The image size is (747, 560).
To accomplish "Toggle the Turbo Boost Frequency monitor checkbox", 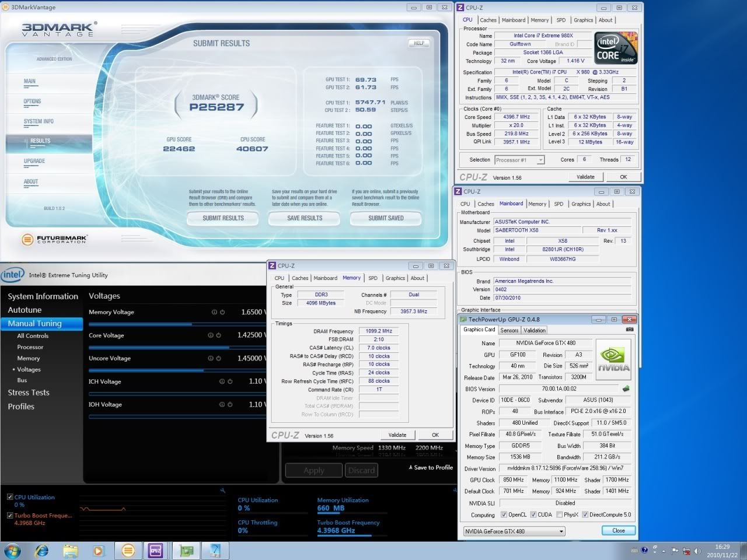I will (10, 516).
